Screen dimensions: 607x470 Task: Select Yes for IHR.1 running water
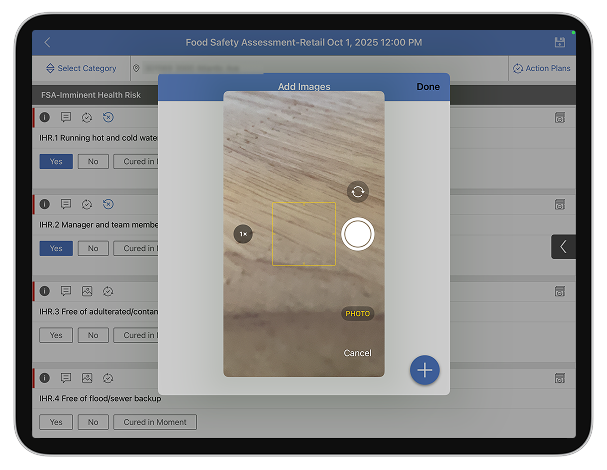click(56, 162)
